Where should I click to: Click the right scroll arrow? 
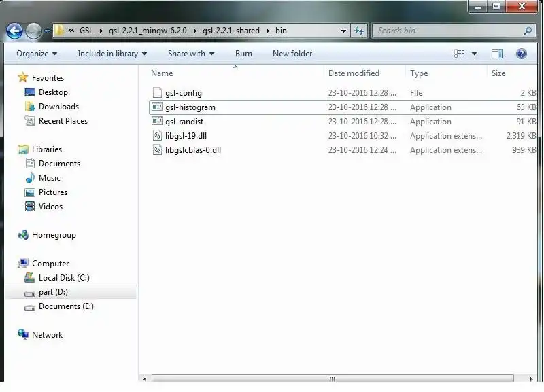pos(531,379)
